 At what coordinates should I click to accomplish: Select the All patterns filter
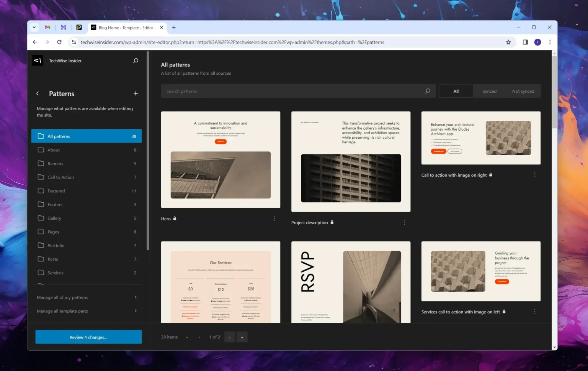[456, 91]
